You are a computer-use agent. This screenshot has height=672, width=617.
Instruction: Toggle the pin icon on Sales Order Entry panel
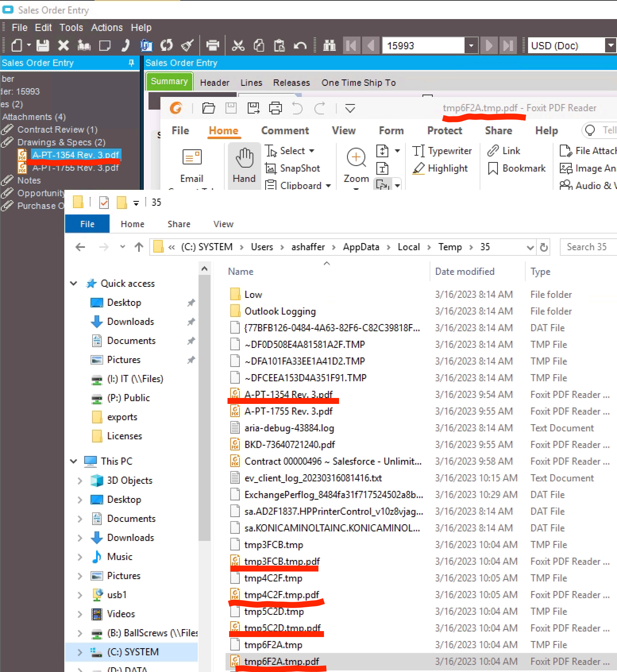pos(131,63)
